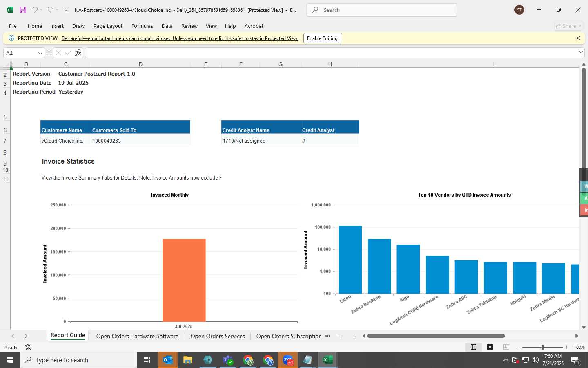Open the Draw ribbon tab
Image resolution: width=588 pixels, height=368 pixels.
[78, 26]
